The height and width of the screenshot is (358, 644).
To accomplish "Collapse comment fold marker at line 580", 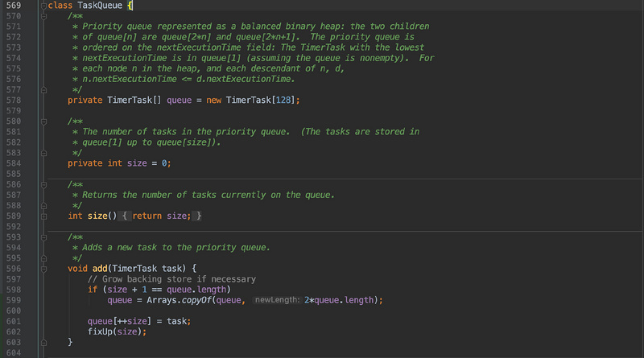I will pos(43,121).
